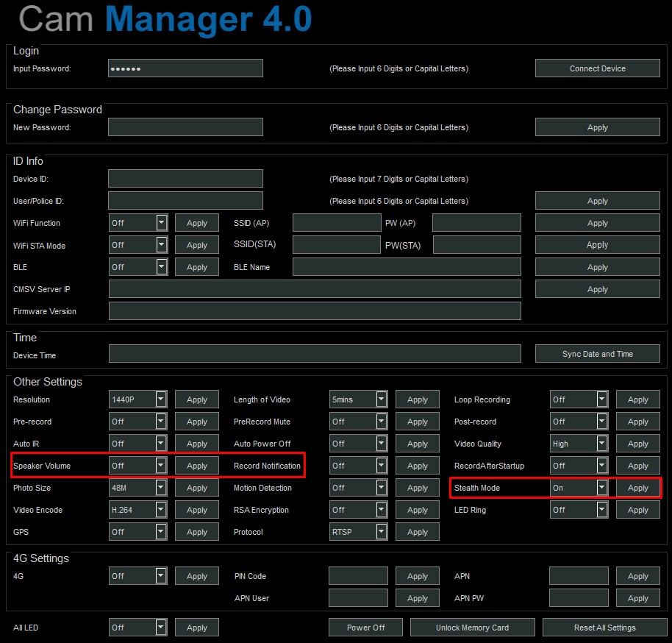672x643 pixels.
Task: Click the User/Police ID input field
Action: click(x=185, y=201)
